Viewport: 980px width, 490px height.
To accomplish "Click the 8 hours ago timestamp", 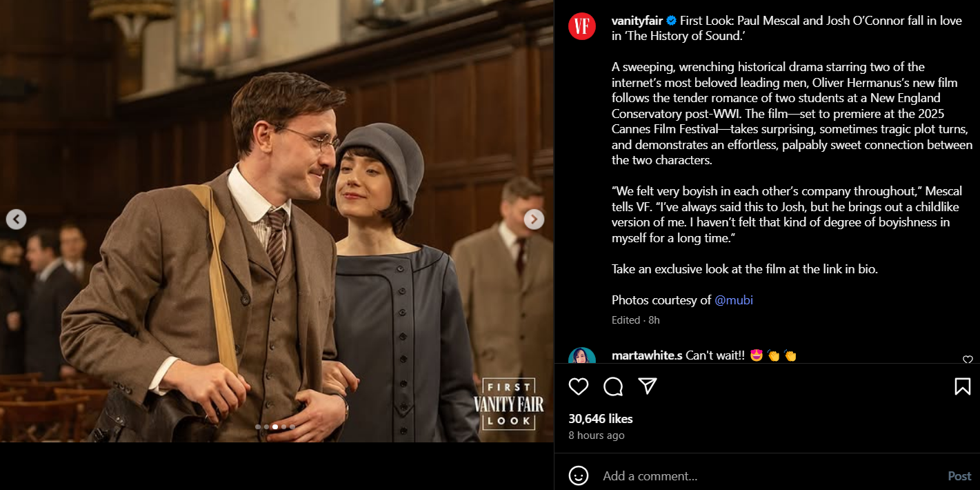I will point(597,435).
